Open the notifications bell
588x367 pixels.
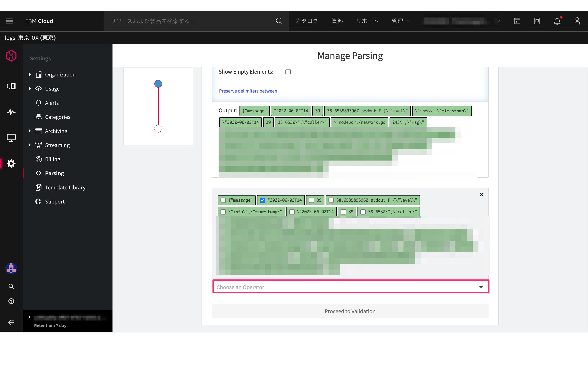[557, 21]
